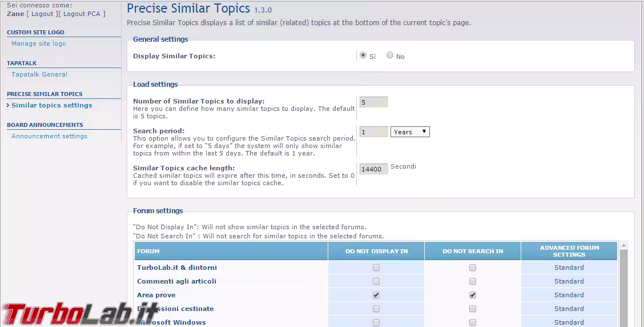Open Standard settings for Microsoft Windows
Image resolution: width=644 pixels, height=327 pixels.
[569, 322]
